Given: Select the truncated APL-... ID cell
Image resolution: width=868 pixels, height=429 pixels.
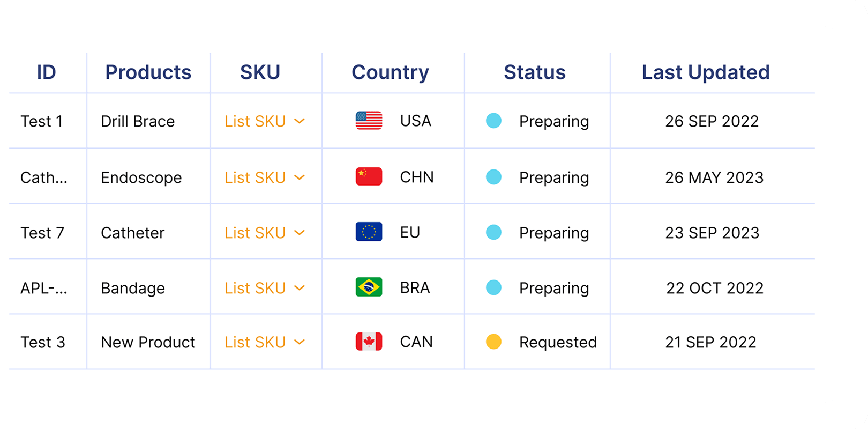Looking at the screenshot, I should click(44, 288).
